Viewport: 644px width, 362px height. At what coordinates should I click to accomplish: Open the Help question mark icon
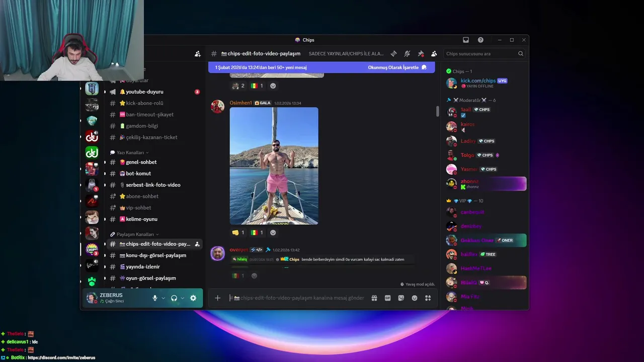coord(480,40)
